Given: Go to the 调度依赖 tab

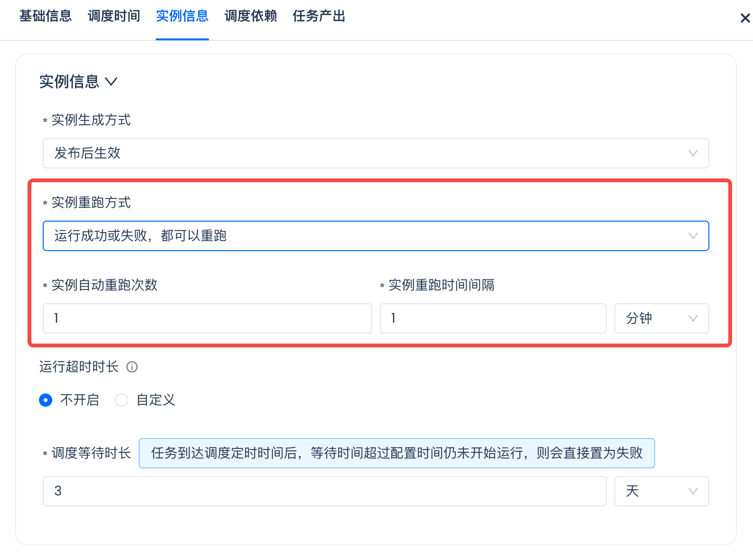Looking at the screenshot, I should (251, 16).
